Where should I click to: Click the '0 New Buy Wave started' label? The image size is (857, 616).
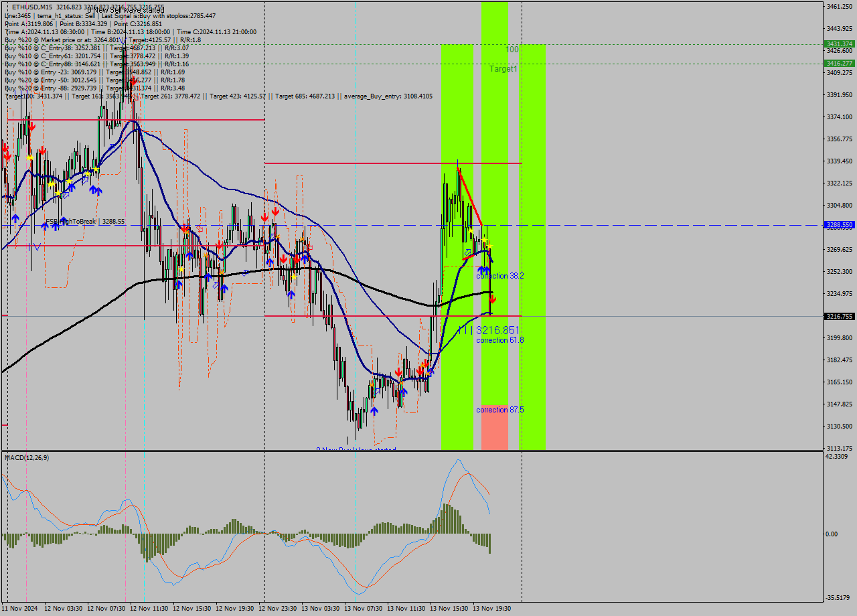pyautogui.click(x=356, y=449)
